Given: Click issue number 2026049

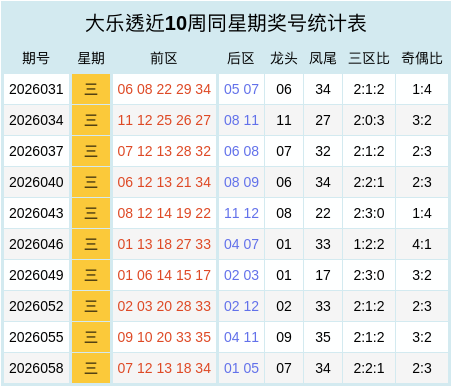Looking at the screenshot, I should click(x=36, y=275).
